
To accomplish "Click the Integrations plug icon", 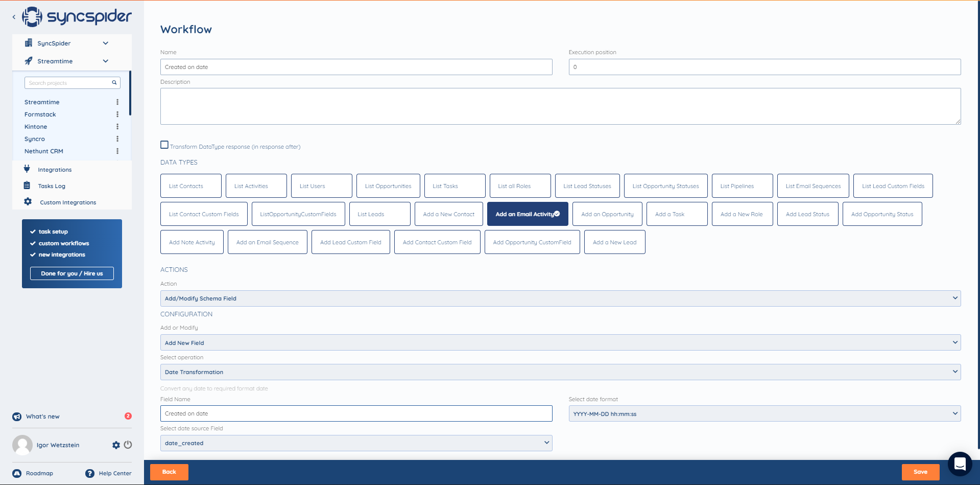I will (27, 169).
